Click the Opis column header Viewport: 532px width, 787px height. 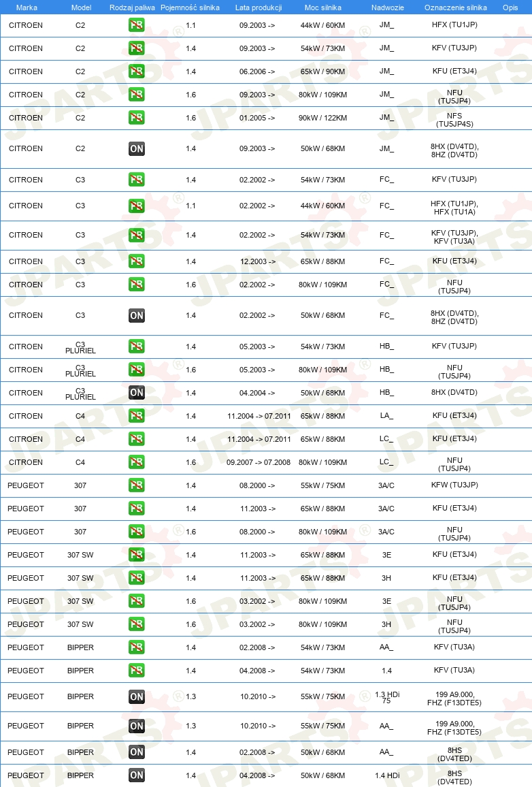(510, 7)
